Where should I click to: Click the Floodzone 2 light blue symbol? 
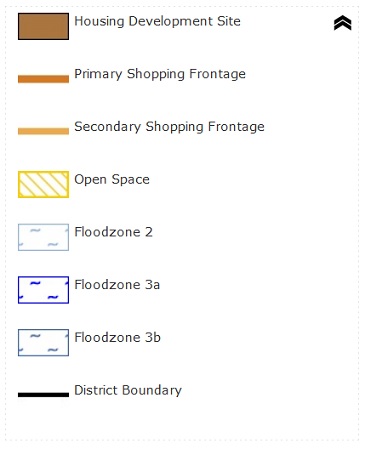pos(43,237)
